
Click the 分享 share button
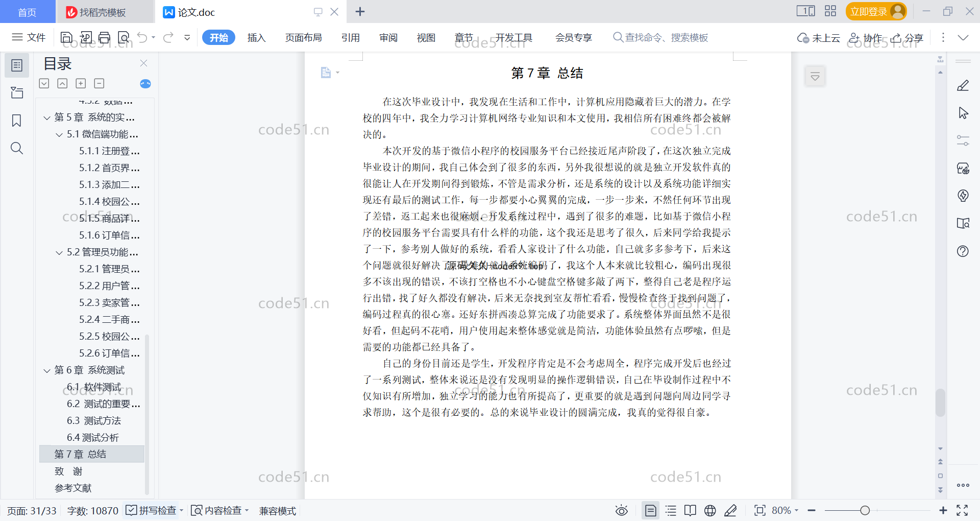(x=908, y=38)
